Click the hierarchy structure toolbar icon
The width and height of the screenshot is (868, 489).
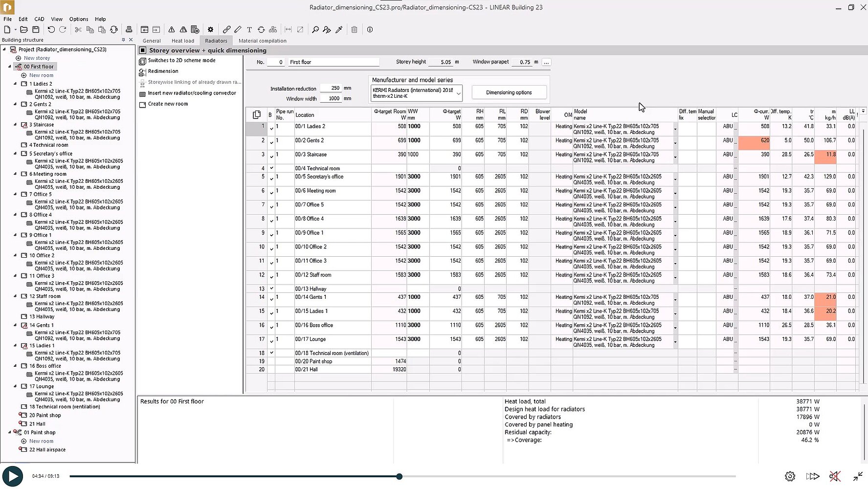(x=273, y=30)
